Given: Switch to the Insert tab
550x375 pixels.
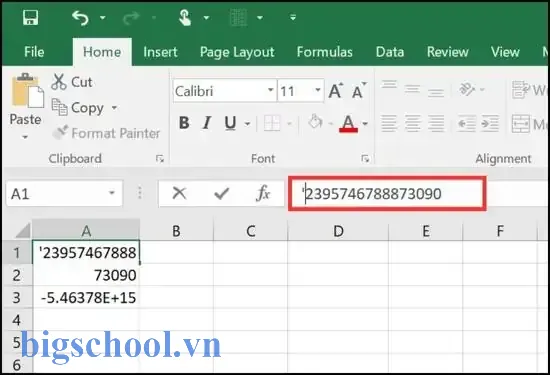Looking at the screenshot, I should (160, 52).
